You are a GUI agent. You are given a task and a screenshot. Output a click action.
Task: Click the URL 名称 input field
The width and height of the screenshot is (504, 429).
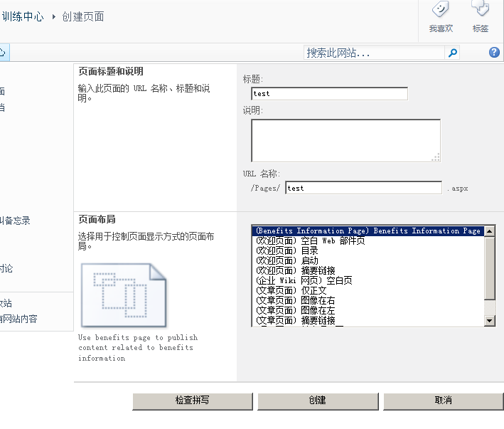(x=363, y=188)
